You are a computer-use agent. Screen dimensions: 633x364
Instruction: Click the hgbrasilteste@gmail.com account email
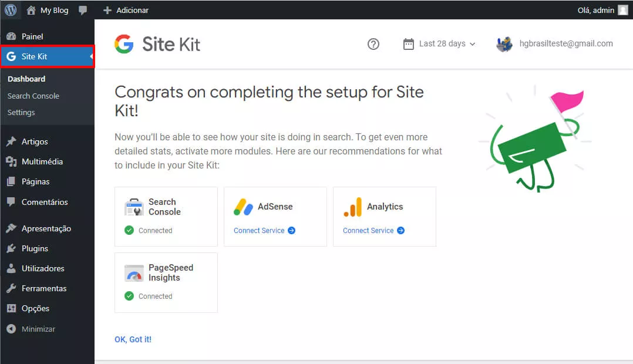[566, 43]
